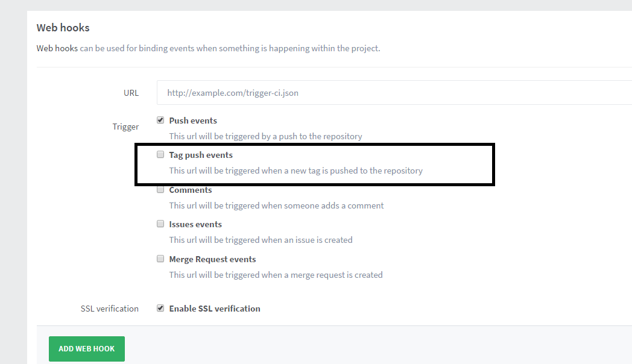The image size is (632, 364).
Task: Select the Web hooks heading text
Action: [63, 27]
